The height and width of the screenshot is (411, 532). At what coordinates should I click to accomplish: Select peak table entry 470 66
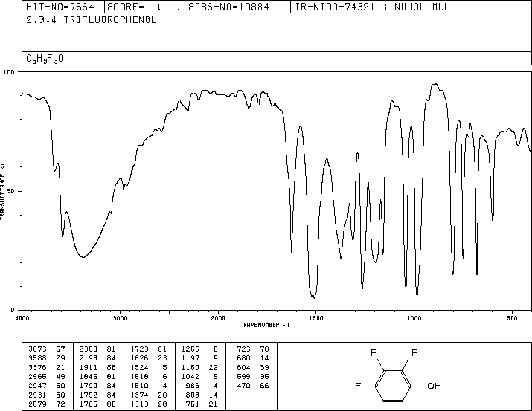point(253,386)
